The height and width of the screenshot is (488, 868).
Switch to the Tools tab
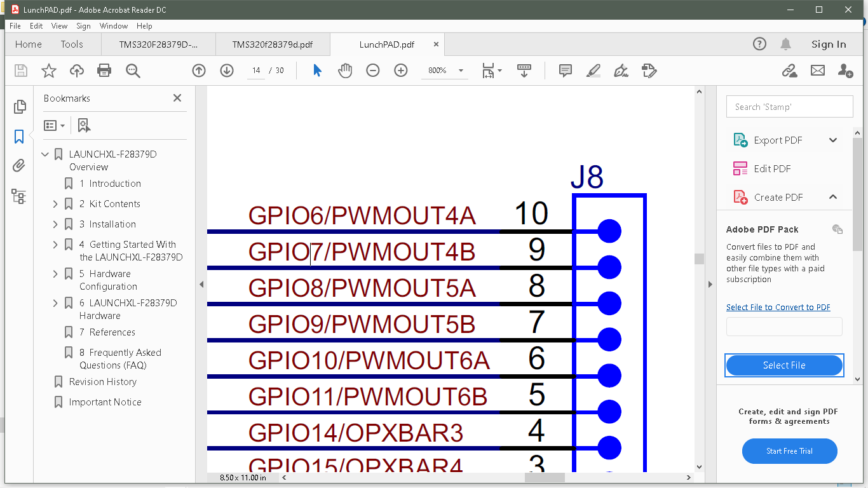[x=72, y=44]
